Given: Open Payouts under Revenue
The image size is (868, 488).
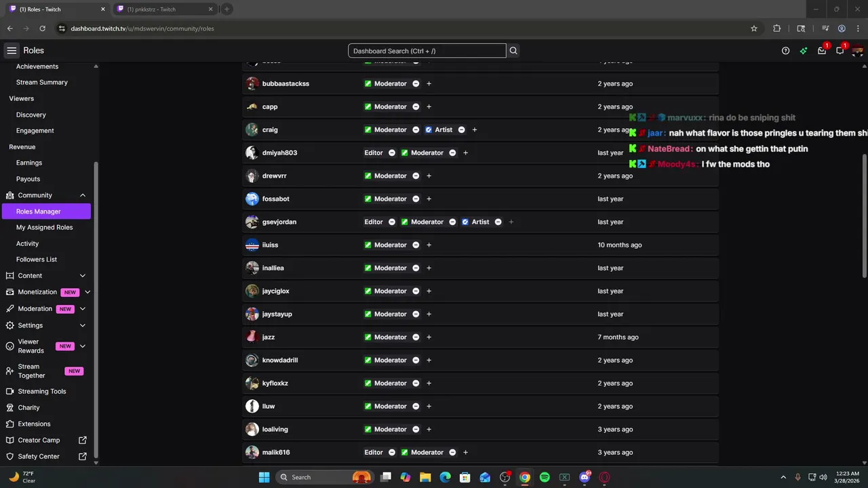Looking at the screenshot, I should point(28,179).
